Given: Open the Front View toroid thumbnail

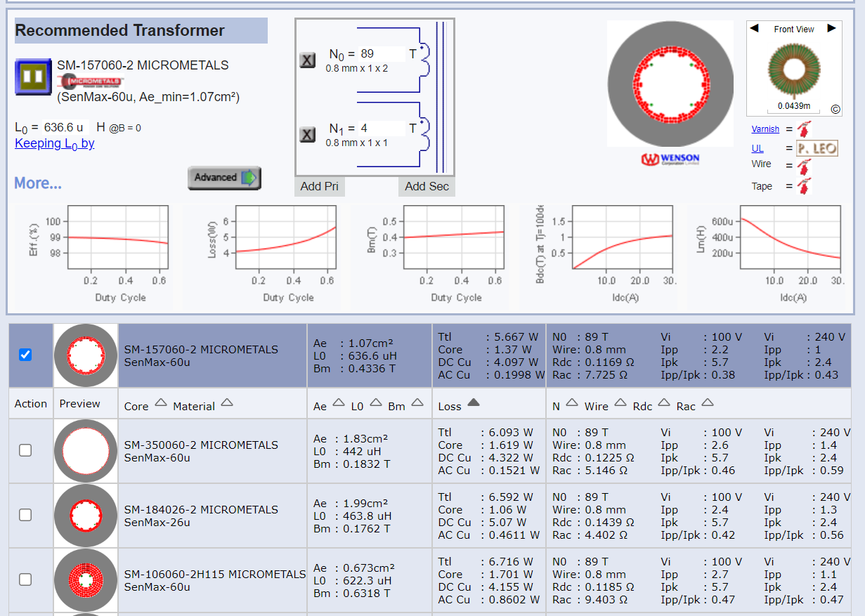Looking at the screenshot, I should coord(793,70).
